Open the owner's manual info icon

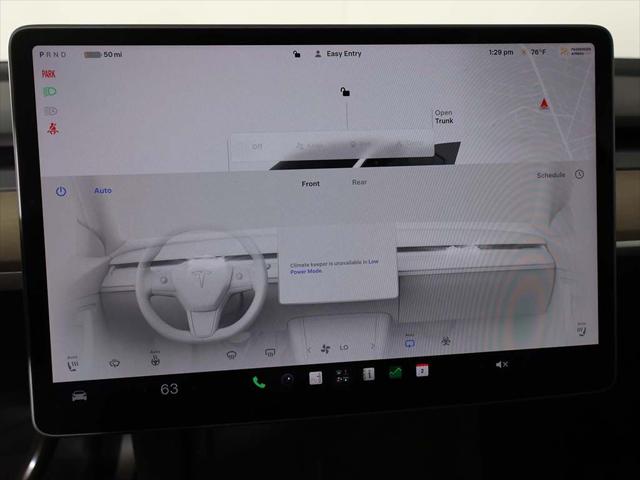[x=369, y=374]
